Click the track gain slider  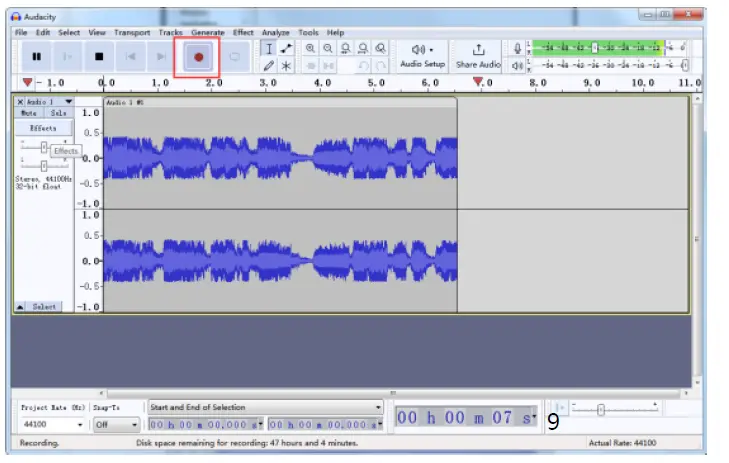click(x=44, y=146)
